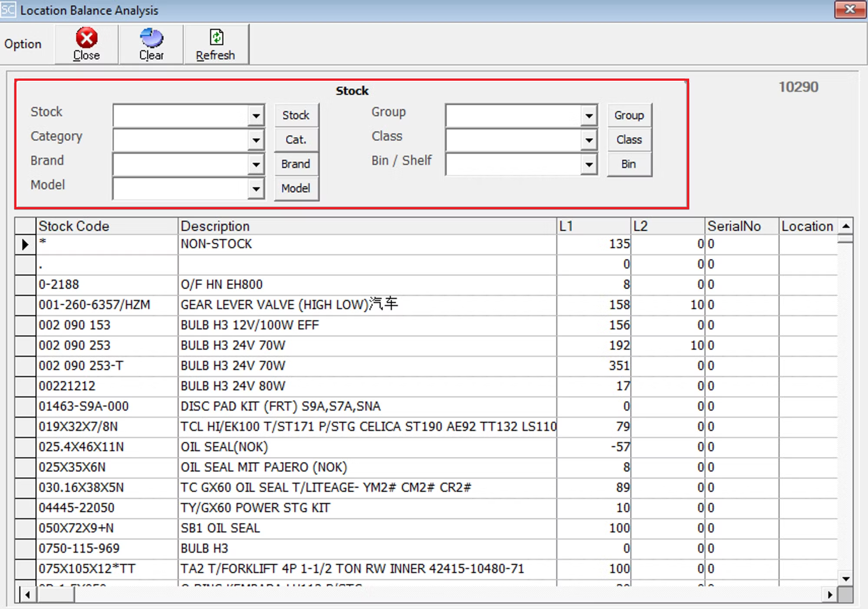Open the Group dropdown arrow
The width and height of the screenshot is (868, 609).
click(x=589, y=115)
